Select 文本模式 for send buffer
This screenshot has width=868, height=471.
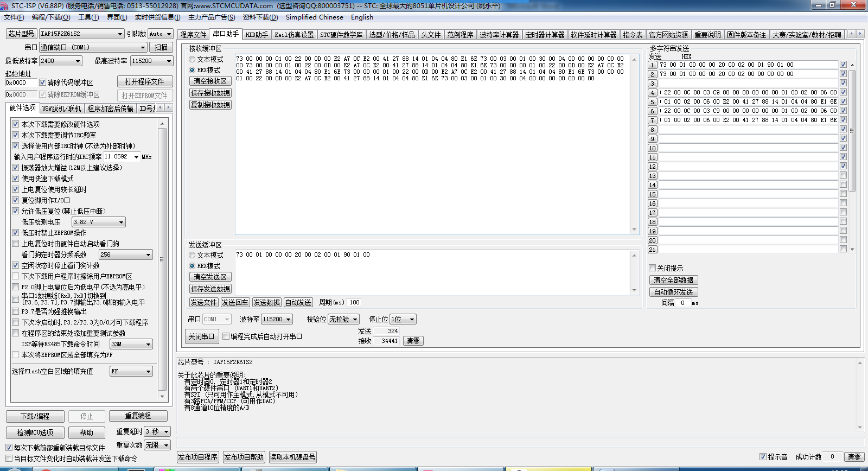(x=192, y=255)
